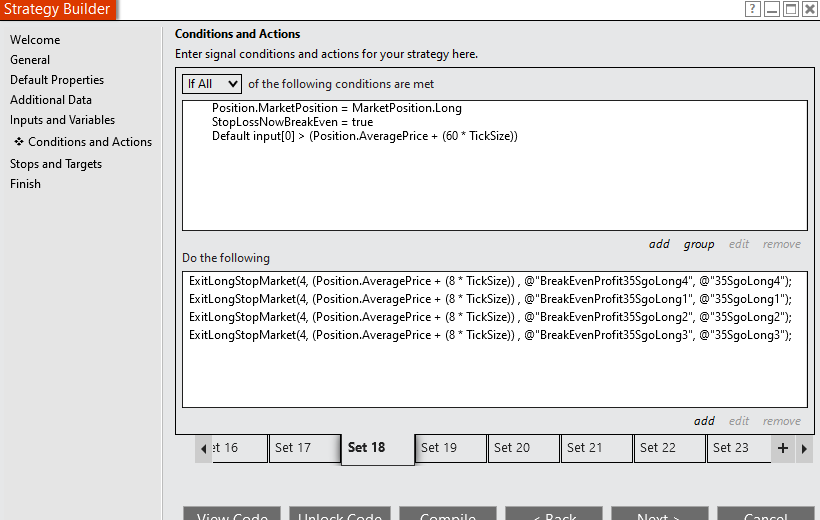This screenshot has width=820, height=520.
Task: Click edit link under conditions list
Action: [x=738, y=244]
